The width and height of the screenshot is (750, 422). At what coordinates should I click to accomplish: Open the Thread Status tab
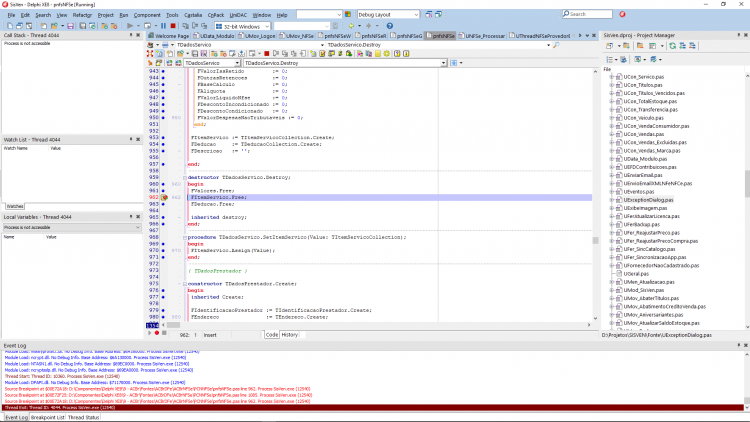tap(83, 417)
